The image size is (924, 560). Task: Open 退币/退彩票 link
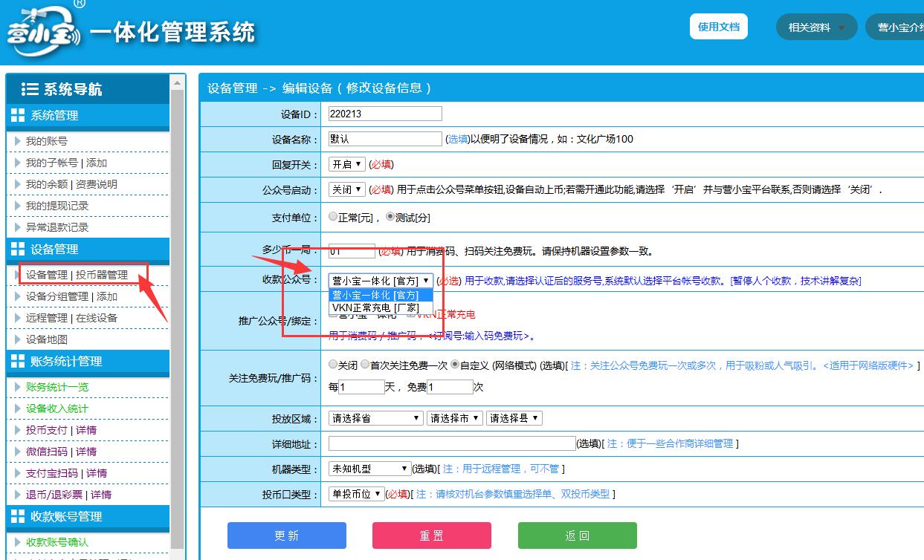point(54,495)
